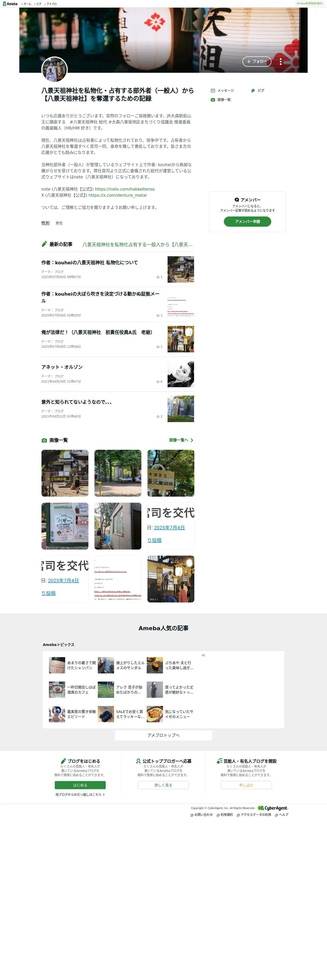
Task: Open gallery image with この掲示板 label
Action: tap(65, 473)
